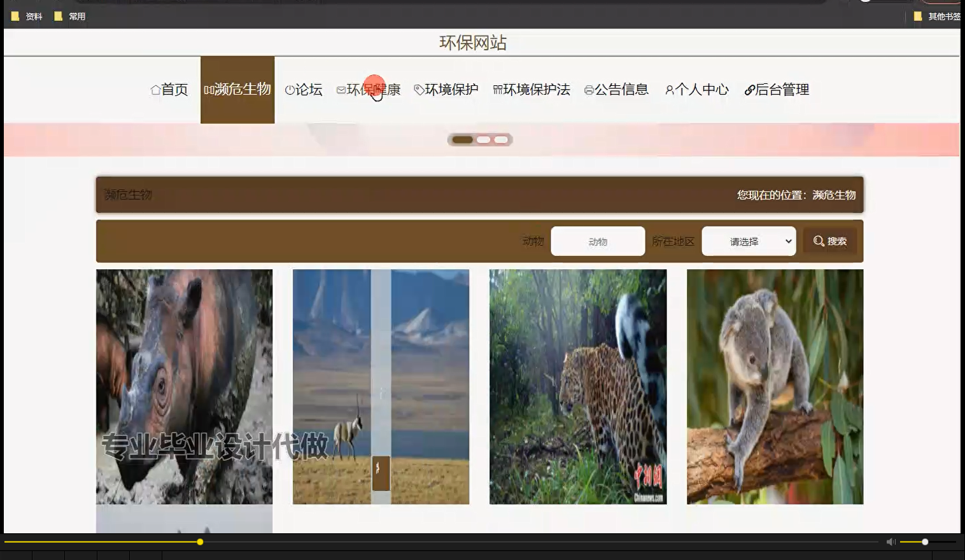The width and height of the screenshot is (965, 560).
Task: Open the 后台管理 admin link
Action: click(x=777, y=90)
